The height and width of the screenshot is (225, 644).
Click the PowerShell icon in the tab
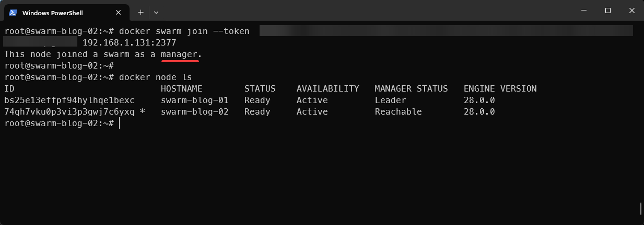[13, 12]
